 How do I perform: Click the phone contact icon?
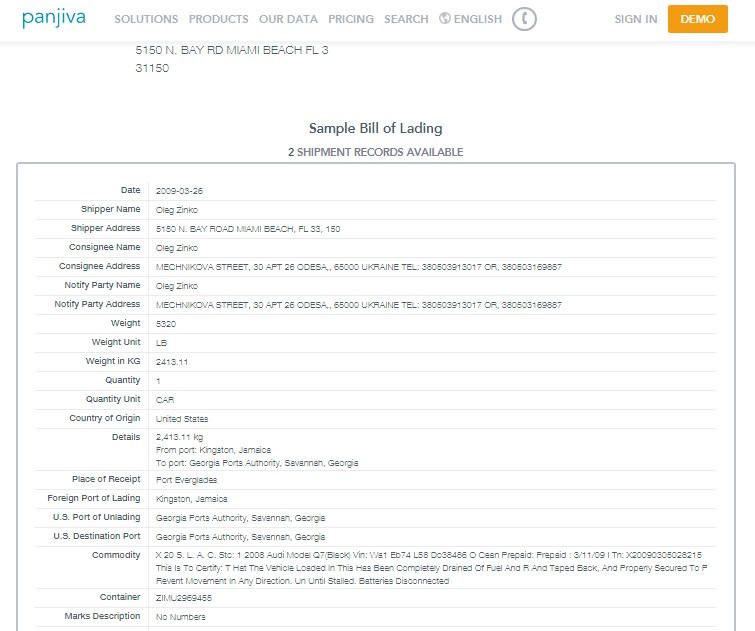pos(523,19)
